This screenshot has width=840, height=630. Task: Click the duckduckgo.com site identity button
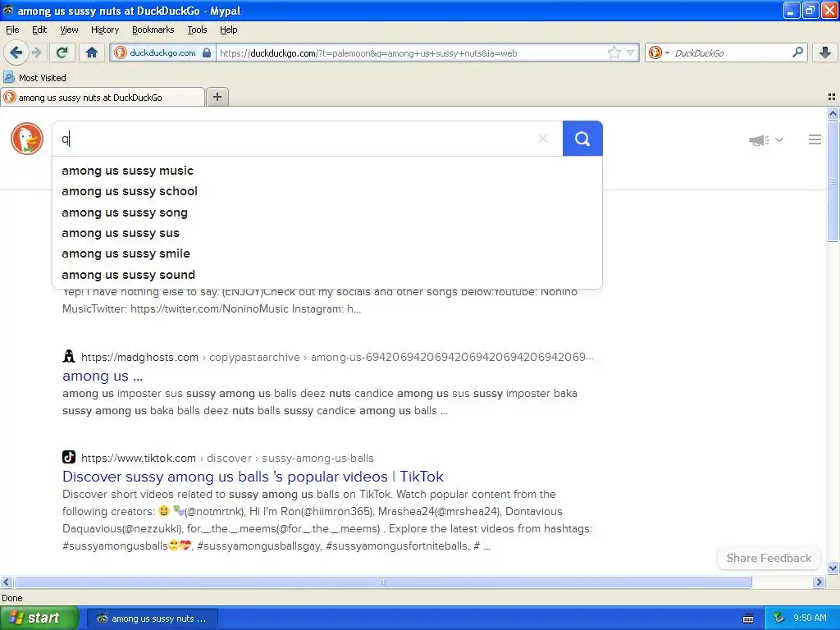(162, 52)
